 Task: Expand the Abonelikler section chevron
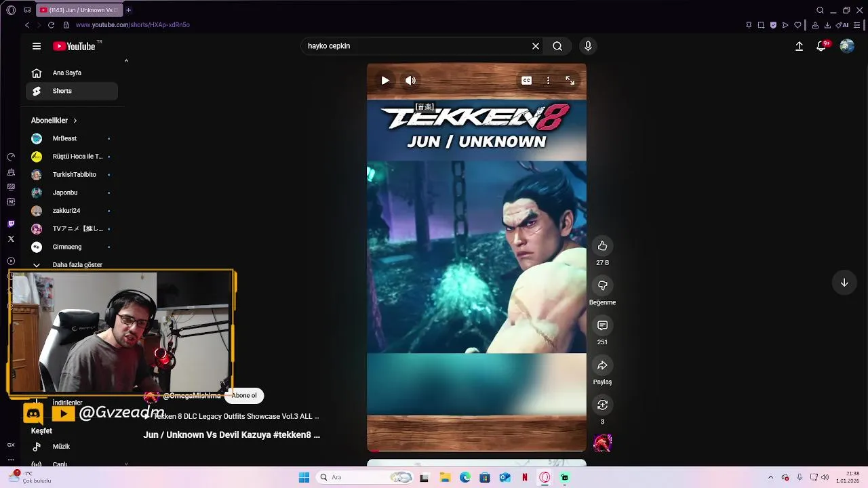[x=75, y=121]
